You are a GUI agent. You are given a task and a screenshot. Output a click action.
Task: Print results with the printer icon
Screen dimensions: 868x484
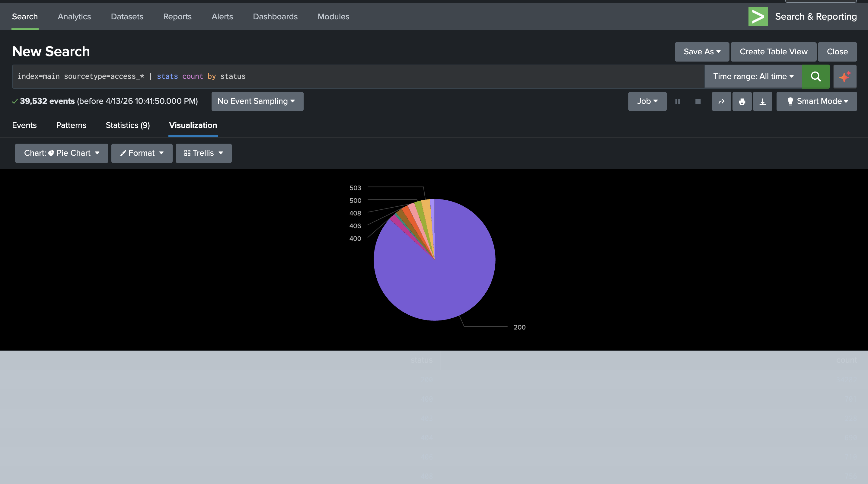742,101
